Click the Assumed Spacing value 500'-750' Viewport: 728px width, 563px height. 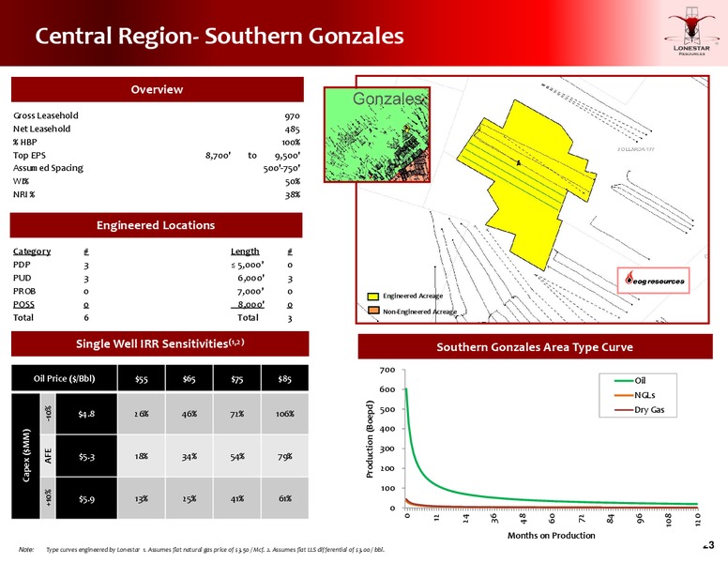(x=281, y=168)
